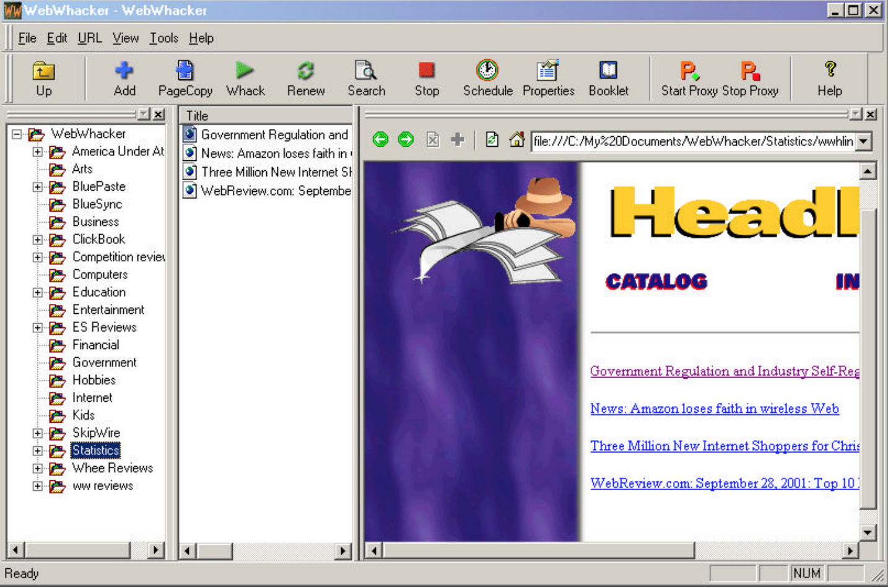Click the Up navigation icon
Screen dimensions: 888x588
click(x=43, y=77)
